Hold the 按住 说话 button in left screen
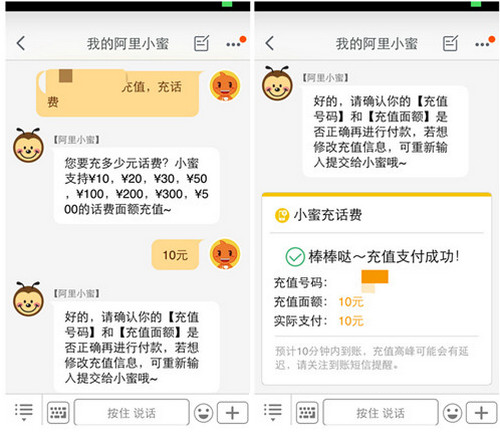Viewport: 500px width, 441px height. click(132, 412)
